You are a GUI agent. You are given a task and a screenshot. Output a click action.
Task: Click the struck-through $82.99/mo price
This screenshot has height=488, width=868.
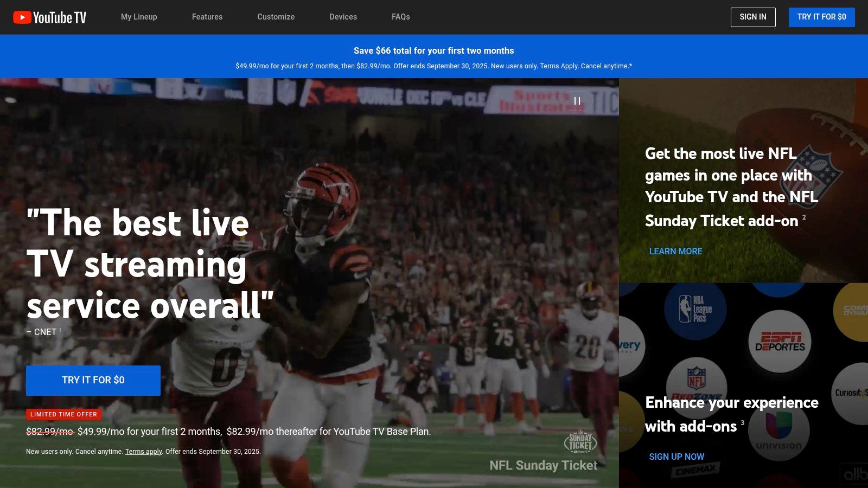pyautogui.click(x=50, y=432)
